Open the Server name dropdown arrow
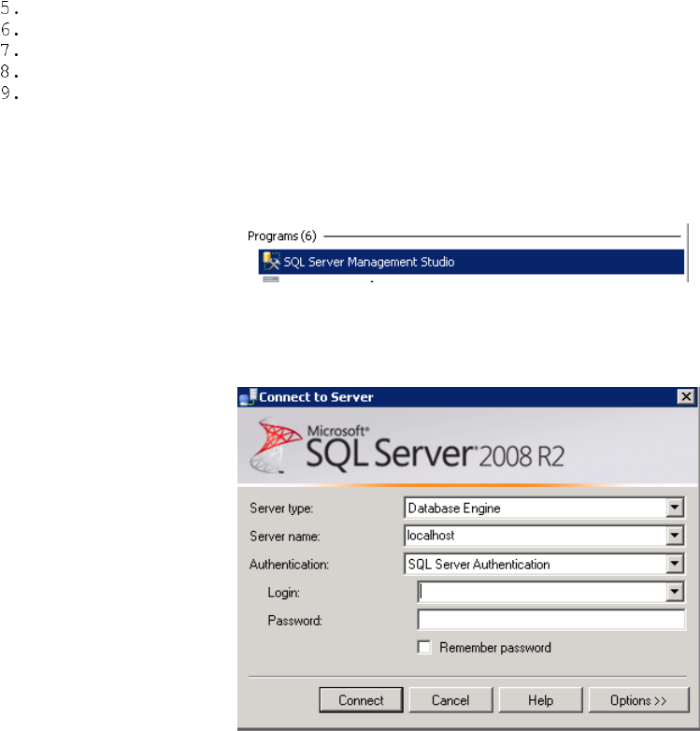Viewport: 700px width, 731px height. 675,536
